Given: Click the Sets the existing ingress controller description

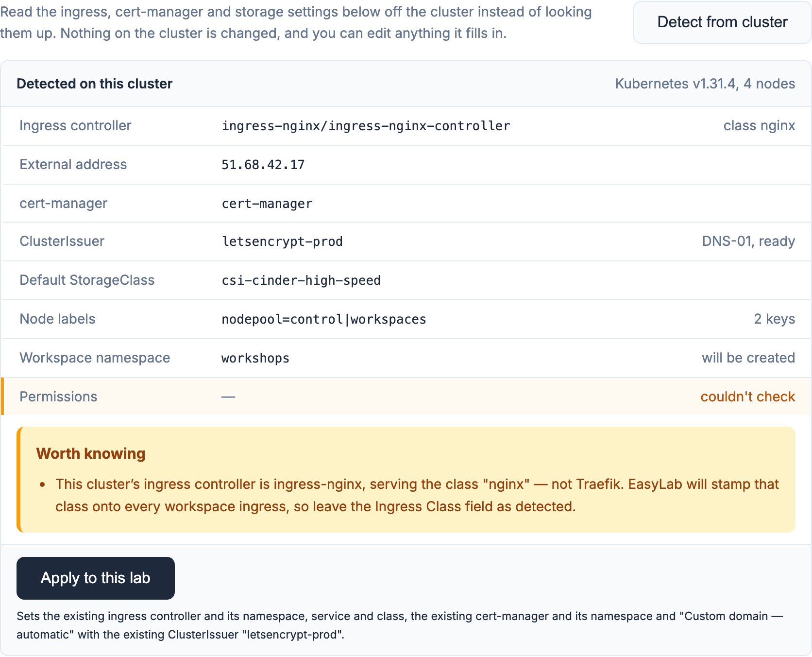Looking at the screenshot, I should tap(400, 625).
